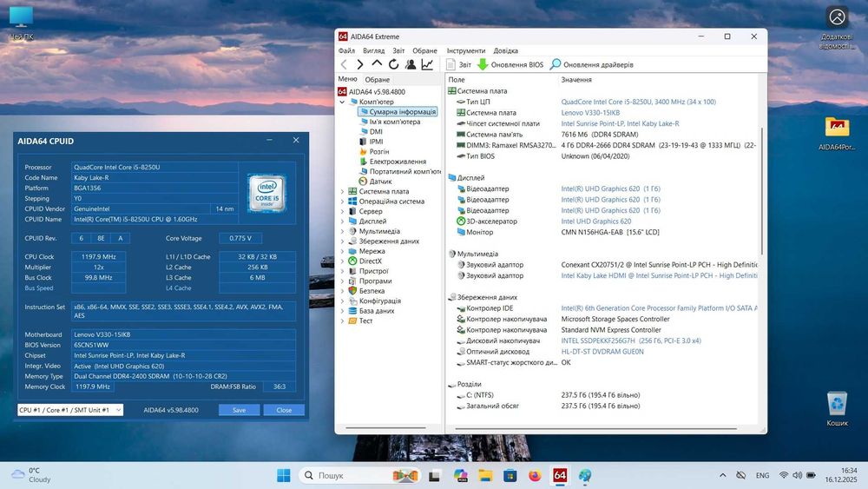Image resolution: width=868 pixels, height=489 pixels.
Task: Click Close button in CPUID window
Action: click(284, 410)
